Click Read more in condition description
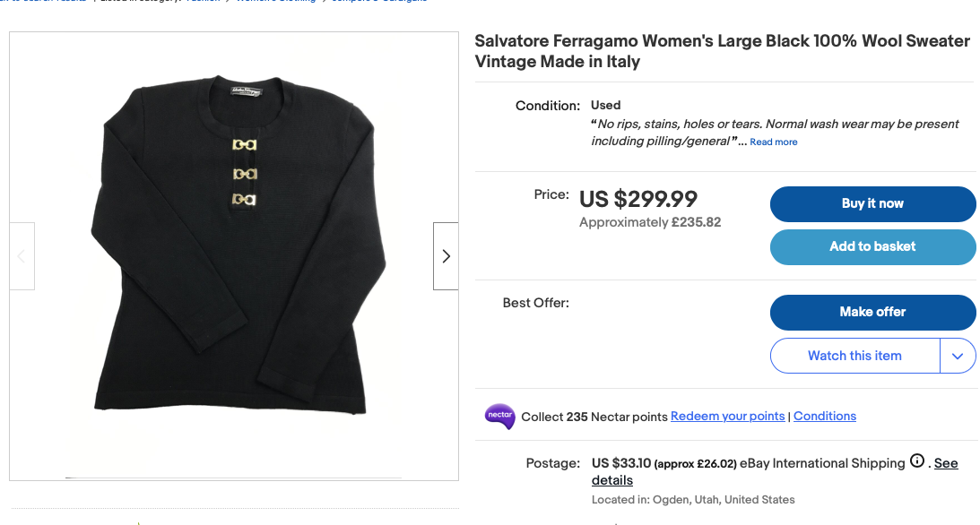 [773, 142]
